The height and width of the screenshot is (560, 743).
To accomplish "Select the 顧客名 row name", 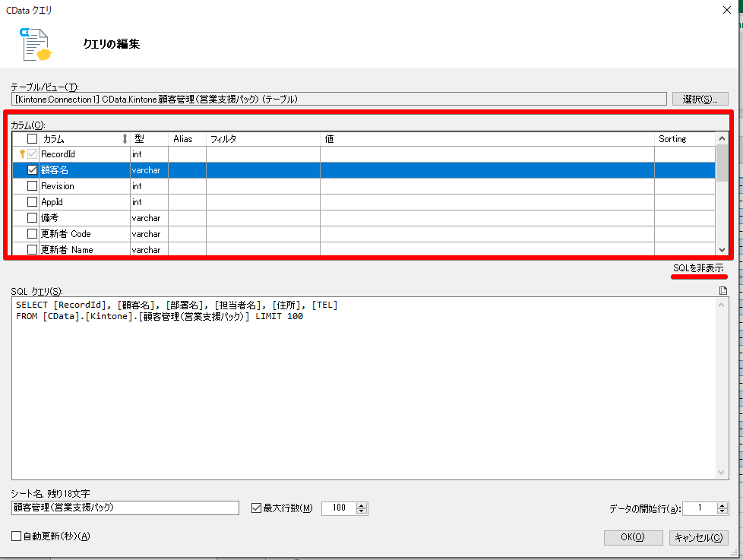I will pyautogui.click(x=55, y=169).
